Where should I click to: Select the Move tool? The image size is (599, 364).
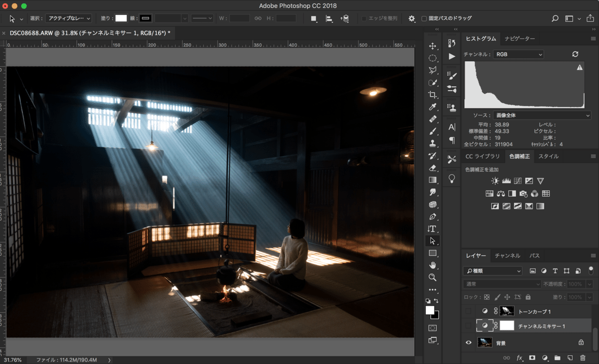click(432, 46)
